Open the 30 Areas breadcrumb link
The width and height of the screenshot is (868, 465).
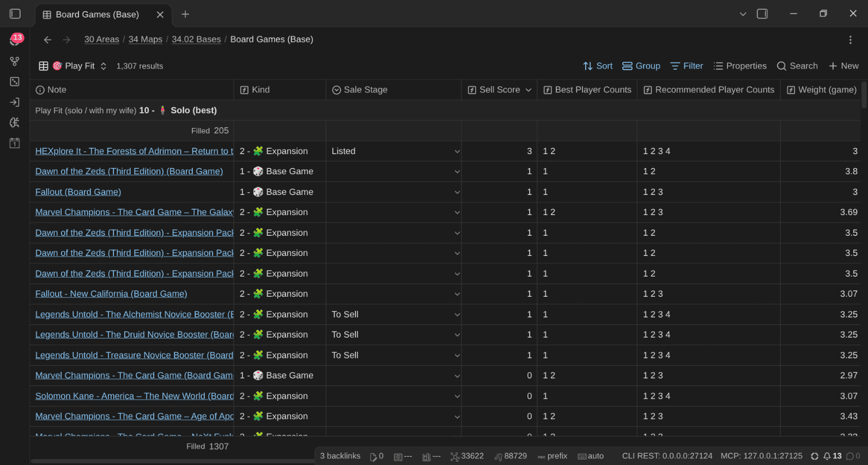pos(101,40)
